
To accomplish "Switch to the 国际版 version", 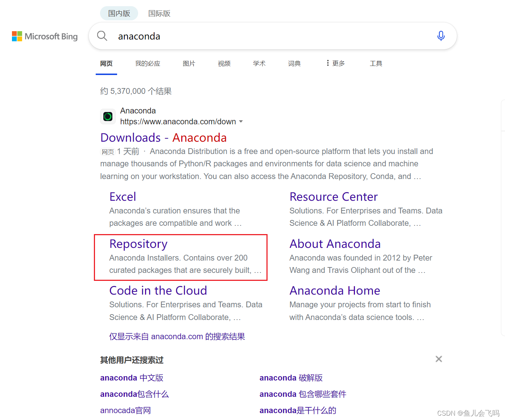I will [159, 13].
